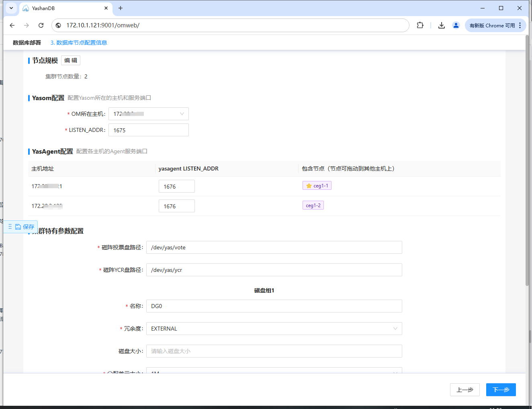532x409 pixels.
Task: Open Chrome extensions puzzle icon
Action: (x=420, y=25)
